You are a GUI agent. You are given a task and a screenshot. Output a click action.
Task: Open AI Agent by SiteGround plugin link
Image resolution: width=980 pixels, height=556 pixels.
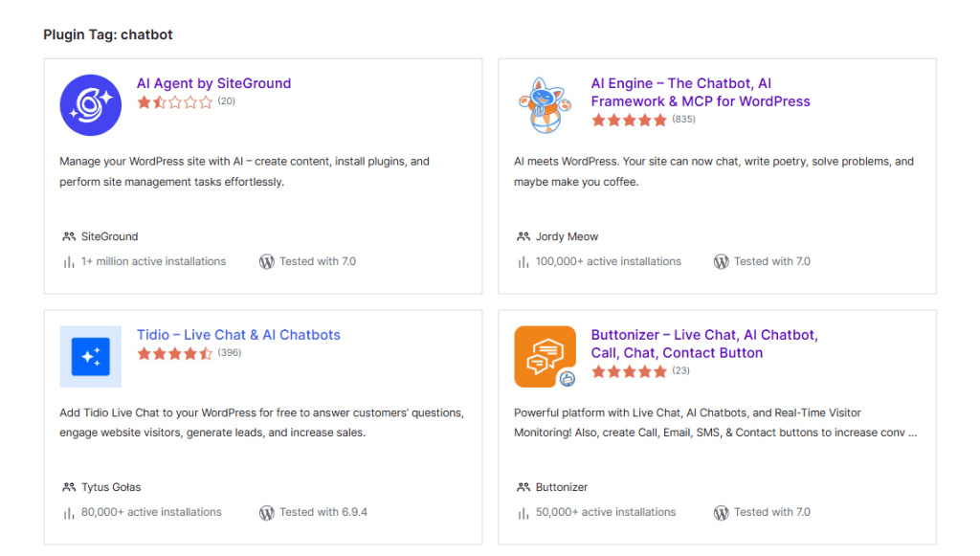[213, 83]
